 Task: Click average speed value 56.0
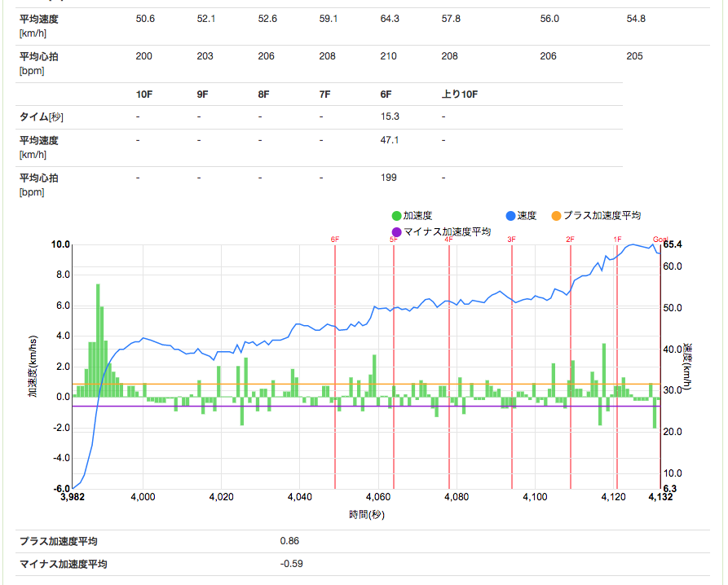point(549,19)
